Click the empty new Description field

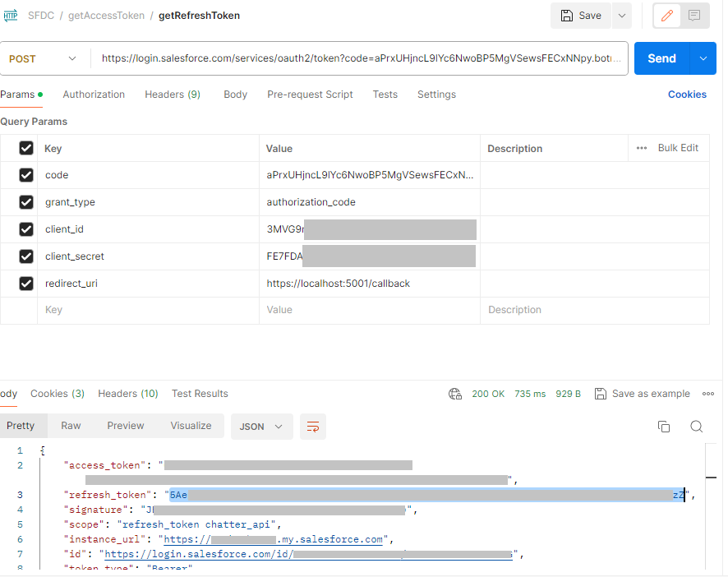click(595, 310)
